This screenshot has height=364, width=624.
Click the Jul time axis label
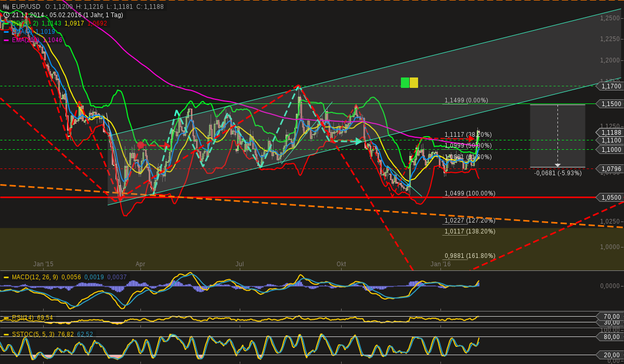240,264
